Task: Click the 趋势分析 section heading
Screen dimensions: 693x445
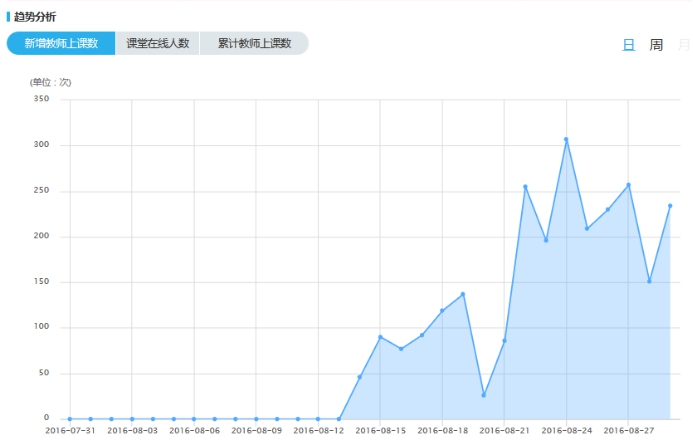Action: pyautogui.click(x=35, y=17)
